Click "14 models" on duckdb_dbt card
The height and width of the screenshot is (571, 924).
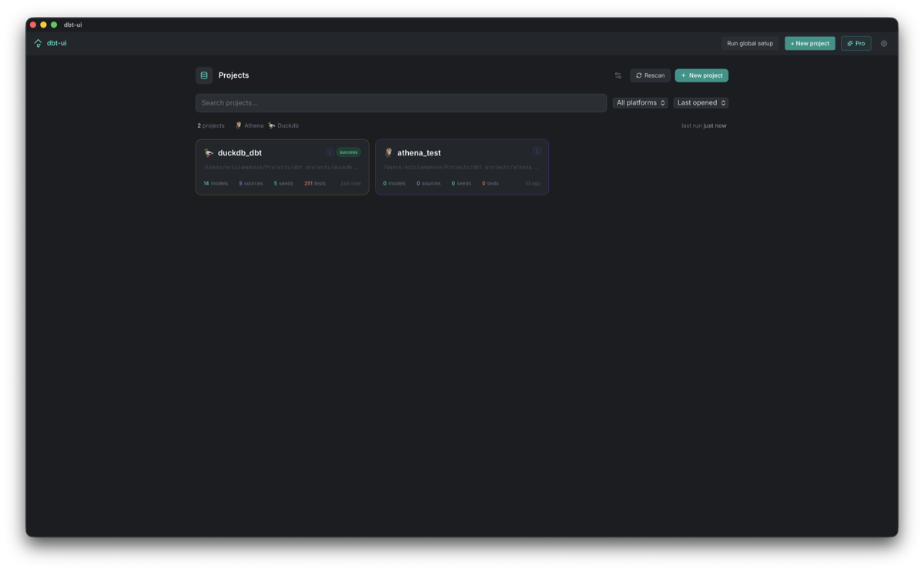[x=216, y=183]
